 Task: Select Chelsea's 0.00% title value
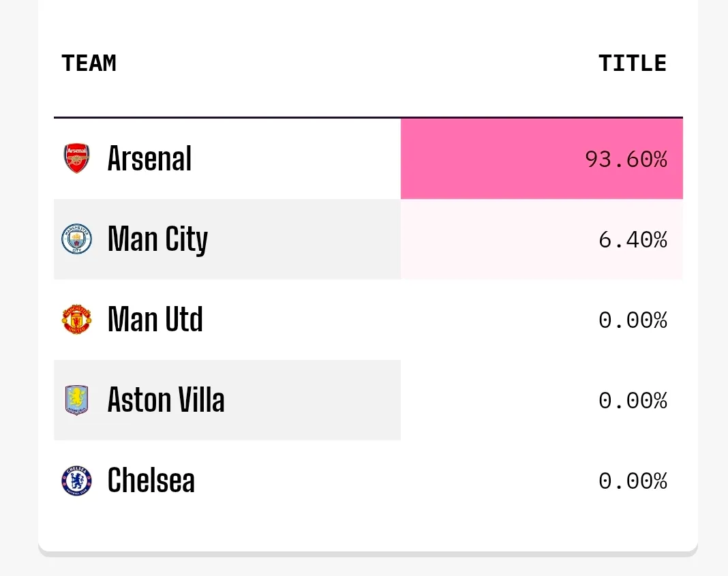pyautogui.click(x=632, y=481)
